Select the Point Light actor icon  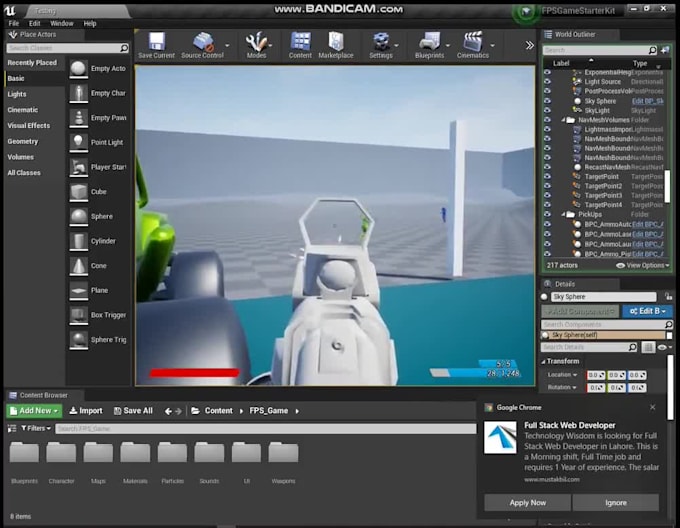point(79,142)
